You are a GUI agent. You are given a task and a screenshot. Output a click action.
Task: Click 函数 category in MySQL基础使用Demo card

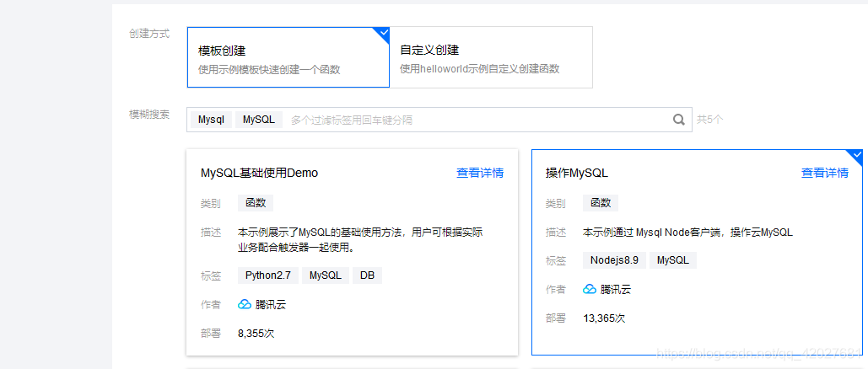tap(256, 203)
